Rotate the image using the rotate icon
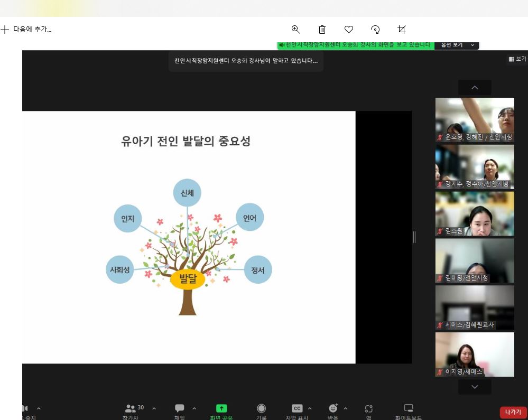The width and height of the screenshot is (528, 420). (375, 30)
